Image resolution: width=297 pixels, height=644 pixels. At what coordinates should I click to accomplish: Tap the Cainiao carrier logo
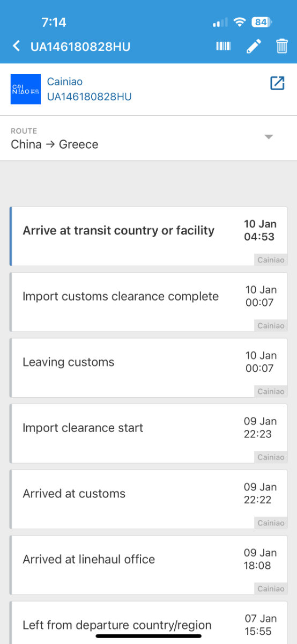(x=26, y=89)
